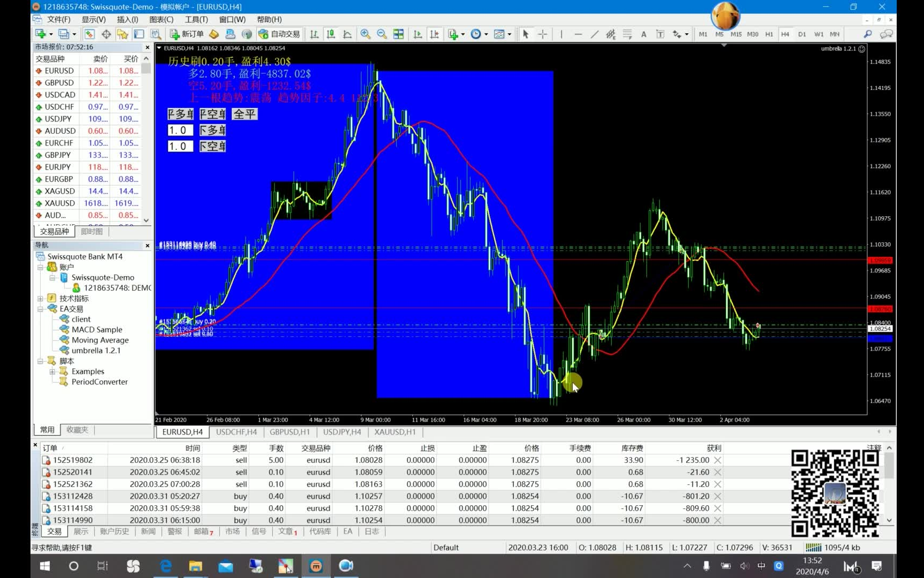
Task: Click the upper 下多单 button in the chart's top button row
Action: 181,114
